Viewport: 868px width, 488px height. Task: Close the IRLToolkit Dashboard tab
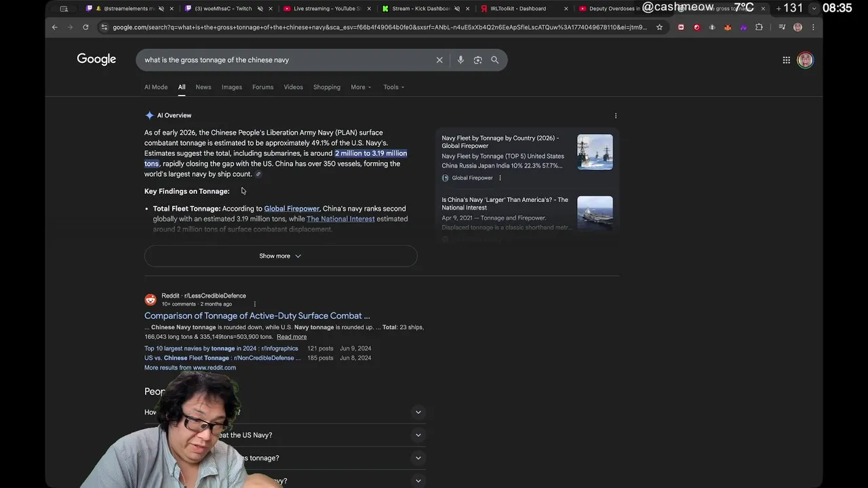point(566,9)
